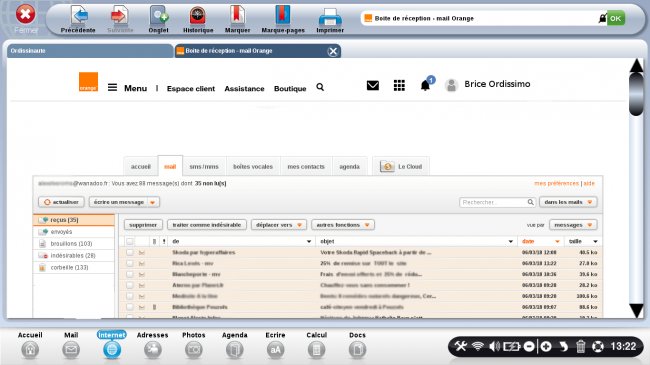Click the supprimer button

pos(143,225)
